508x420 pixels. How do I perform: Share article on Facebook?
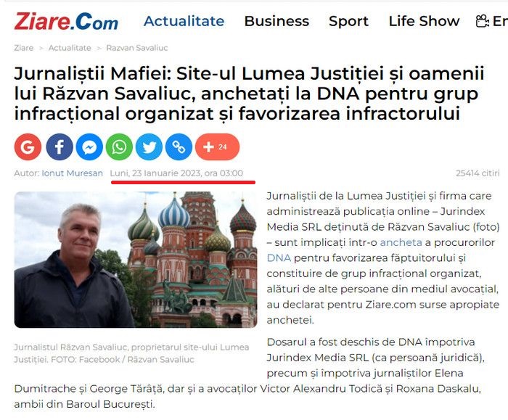pos(60,147)
